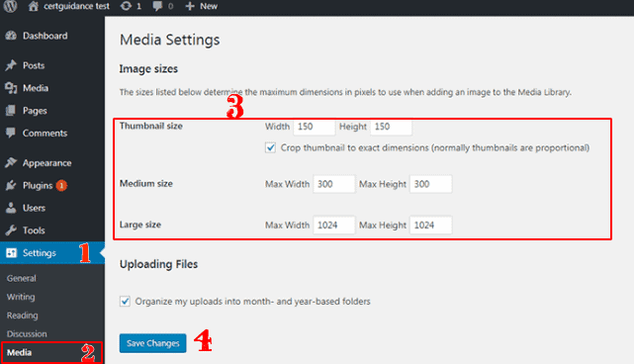This screenshot has height=364, width=634.
Task: Open the Discussion settings submenu link
Action: click(x=27, y=333)
